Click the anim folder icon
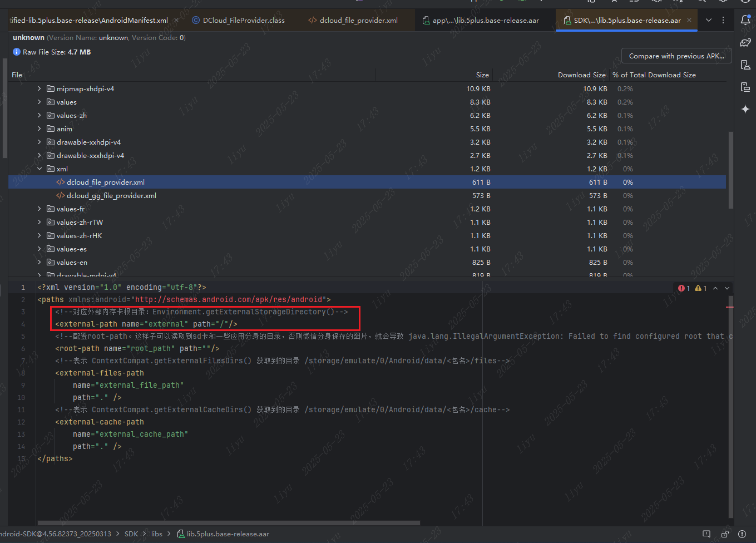Image resolution: width=756 pixels, height=543 pixels. pos(51,129)
